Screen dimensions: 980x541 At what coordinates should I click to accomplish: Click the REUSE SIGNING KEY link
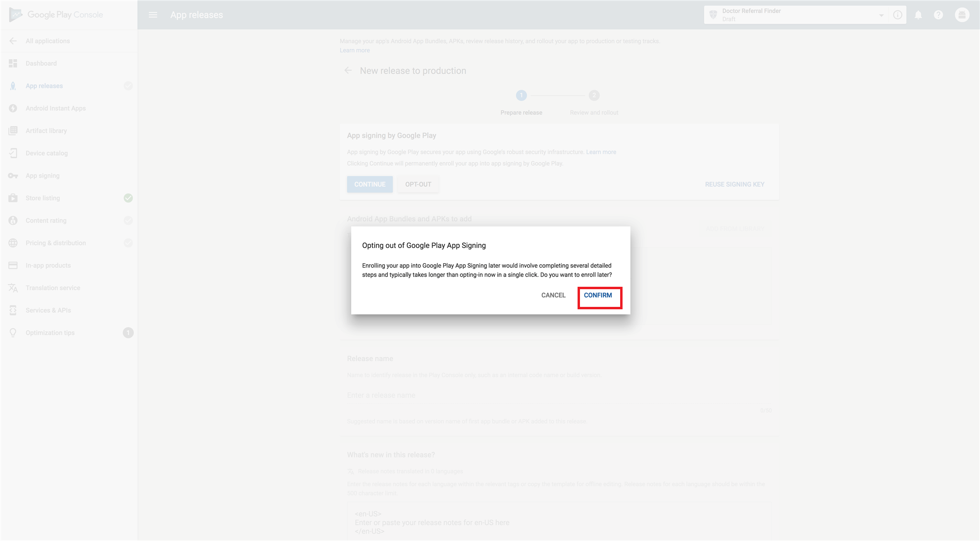[734, 184]
